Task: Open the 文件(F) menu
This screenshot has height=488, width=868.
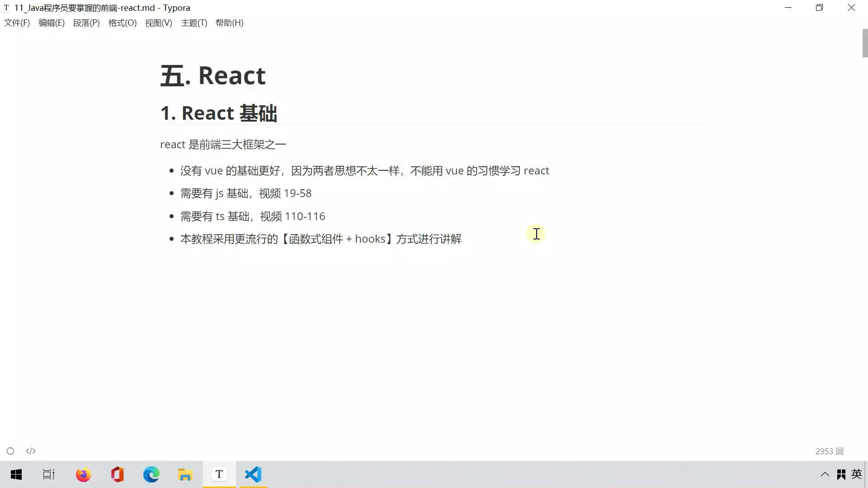Action: coord(17,23)
